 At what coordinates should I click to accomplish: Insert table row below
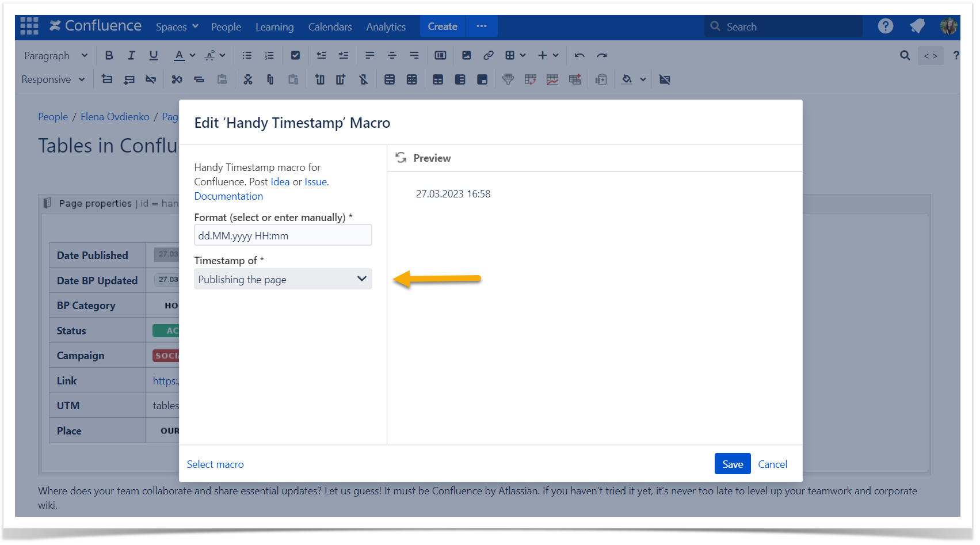[129, 79]
